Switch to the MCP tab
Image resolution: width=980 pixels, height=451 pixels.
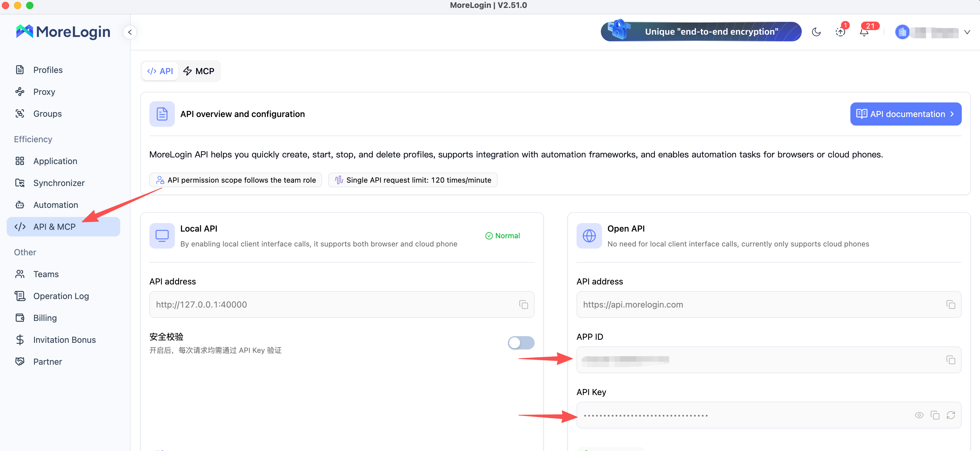199,71
